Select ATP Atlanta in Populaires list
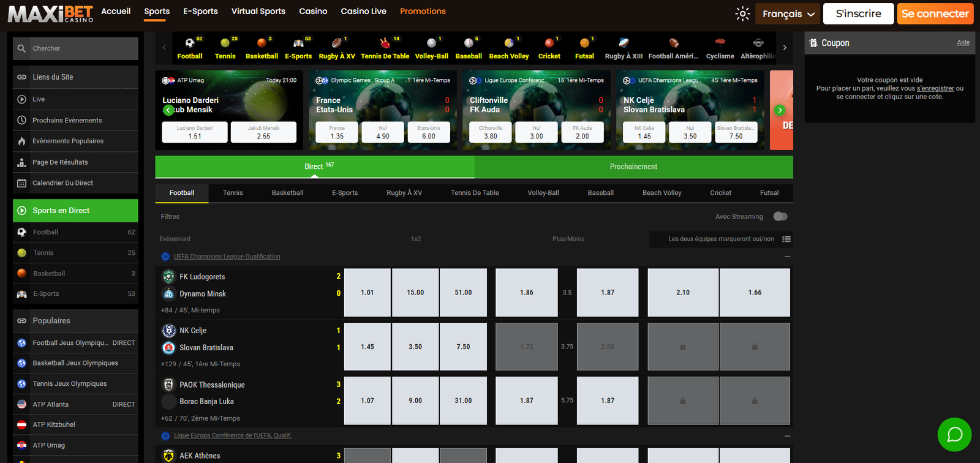This screenshot has width=980, height=463. point(75,404)
